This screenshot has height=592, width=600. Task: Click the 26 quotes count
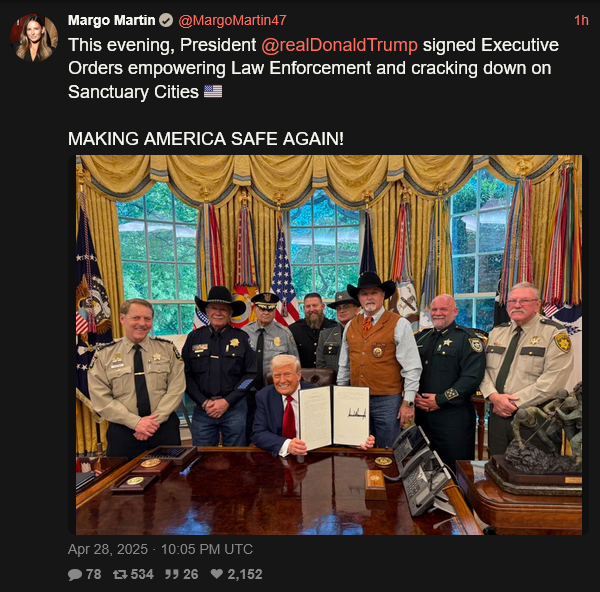[191, 574]
